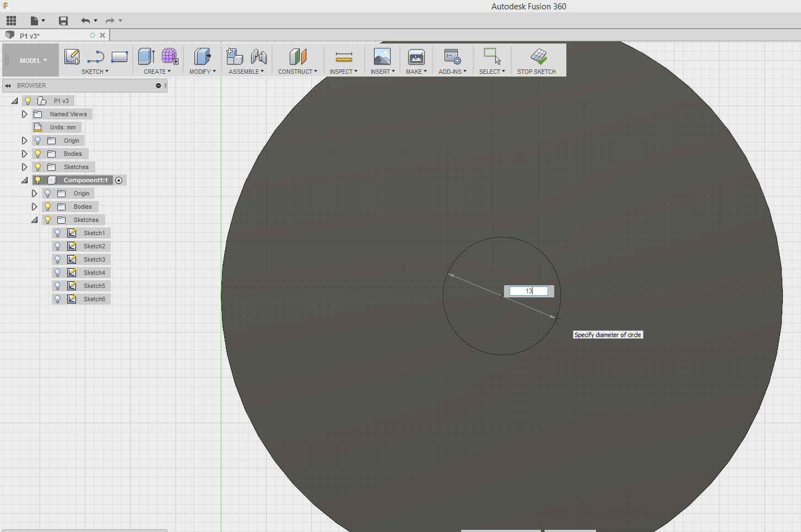Viewport: 801px width, 532px height.
Task: Open the CONSTRUCT menu dropdown
Action: [x=297, y=72]
